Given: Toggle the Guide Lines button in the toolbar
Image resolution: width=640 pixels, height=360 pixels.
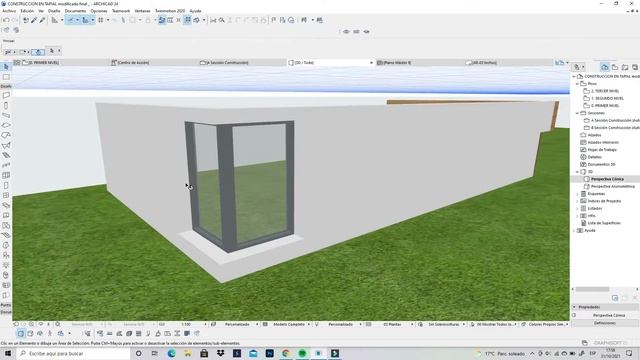Looking at the screenshot, I should tap(71, 20).
